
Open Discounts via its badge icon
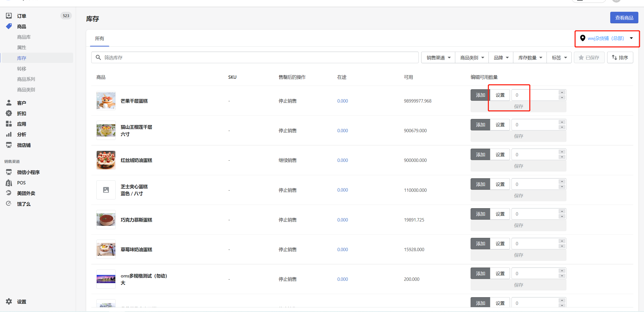coord(9,113)
